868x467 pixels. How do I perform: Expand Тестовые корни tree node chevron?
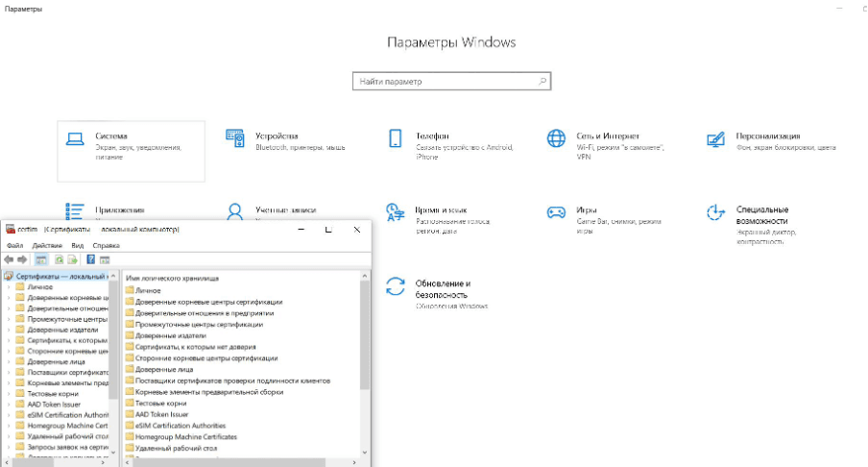click(9, 393)
